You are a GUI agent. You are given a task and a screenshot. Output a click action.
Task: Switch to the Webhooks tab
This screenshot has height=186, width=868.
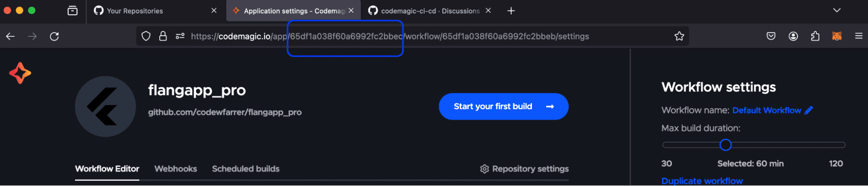pos(175,169)
